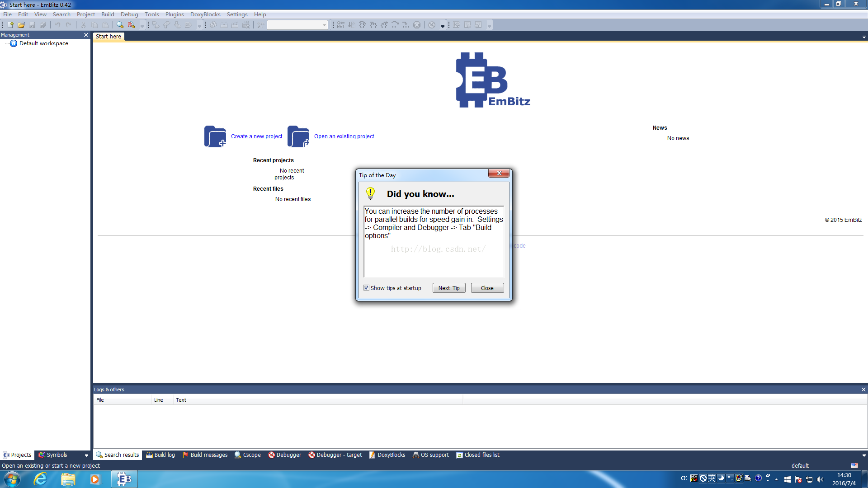This screenshot has width=868, height=488.
Task: Open the Build menu
Action: point(108,14)
